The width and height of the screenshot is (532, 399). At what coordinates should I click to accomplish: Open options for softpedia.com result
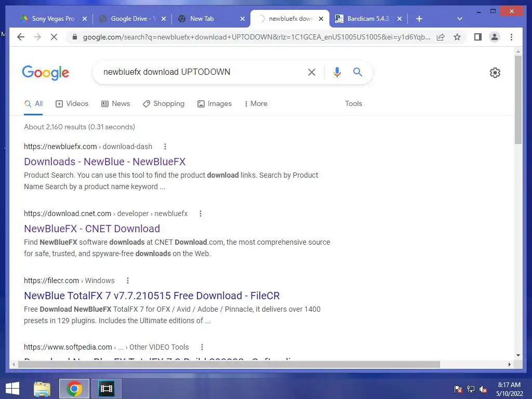tap(202, 347)
